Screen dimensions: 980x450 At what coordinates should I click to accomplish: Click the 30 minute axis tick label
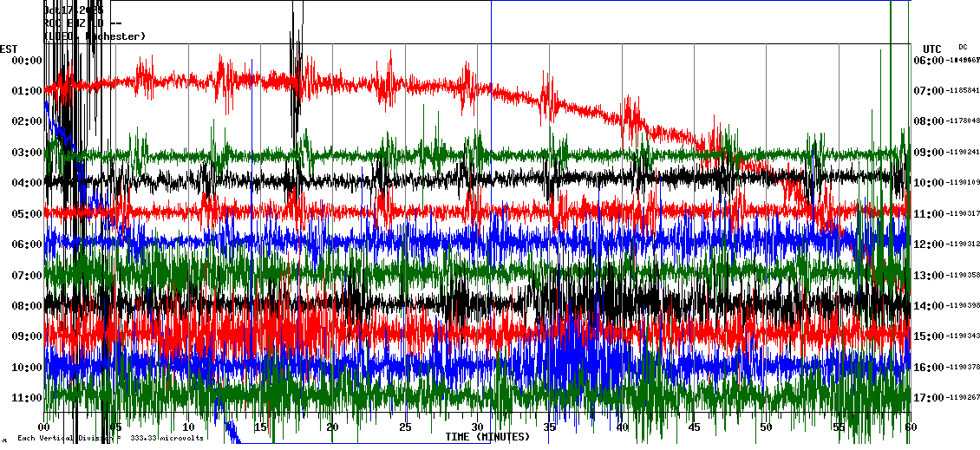click(477, 427)
